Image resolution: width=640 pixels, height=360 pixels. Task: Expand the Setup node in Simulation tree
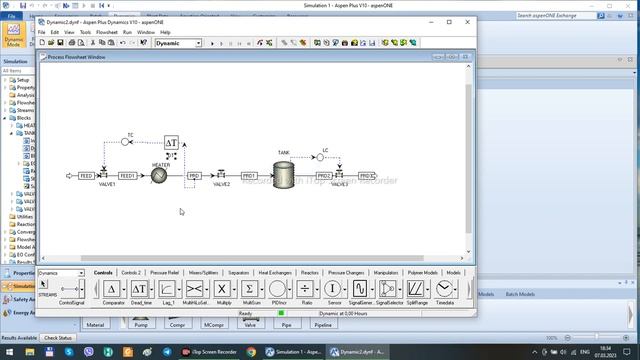tap(5, 80)
